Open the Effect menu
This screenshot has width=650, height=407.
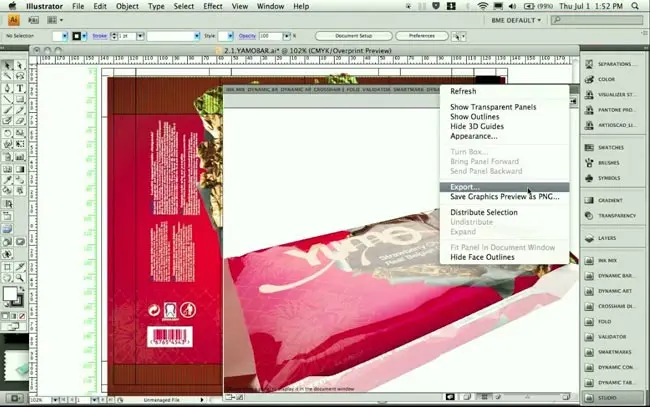point(213,6)
